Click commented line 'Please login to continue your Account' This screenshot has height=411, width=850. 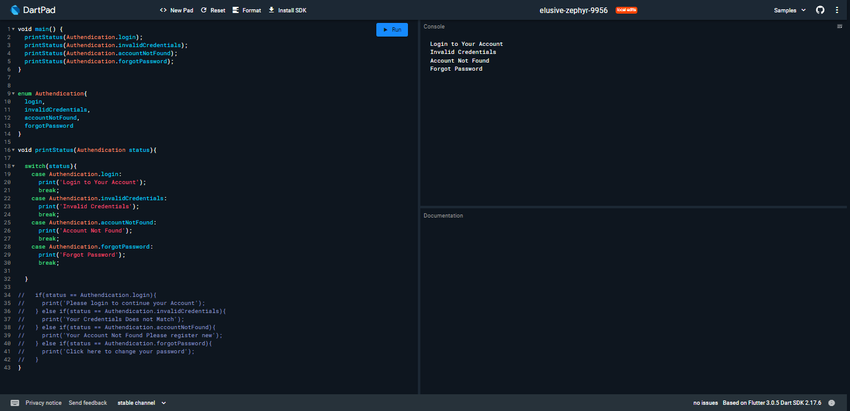tap(111, 303)
